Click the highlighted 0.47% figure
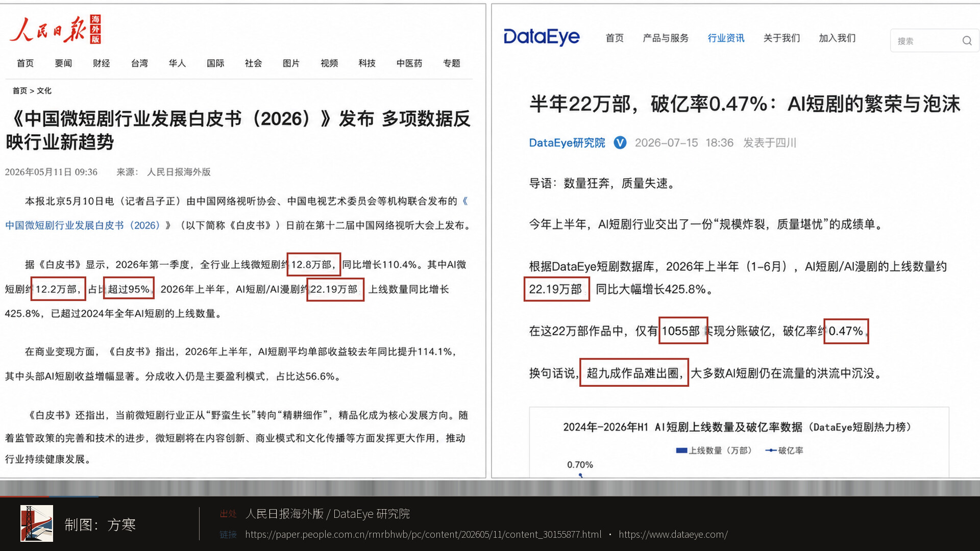 846,331
